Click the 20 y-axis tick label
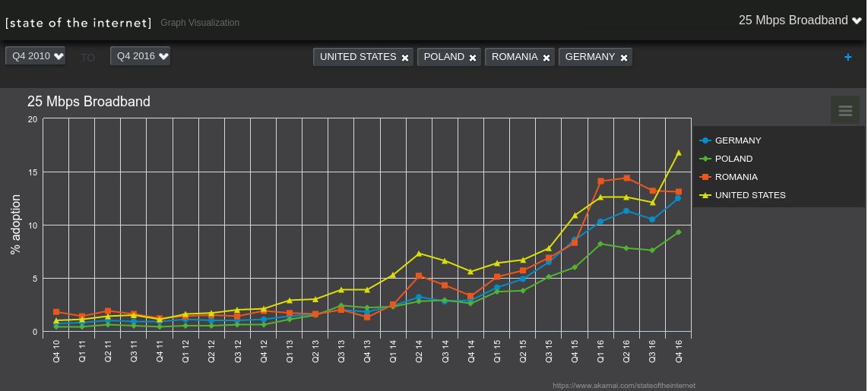The height and width of the screenshot is (391, 868). tap(33, 119)
